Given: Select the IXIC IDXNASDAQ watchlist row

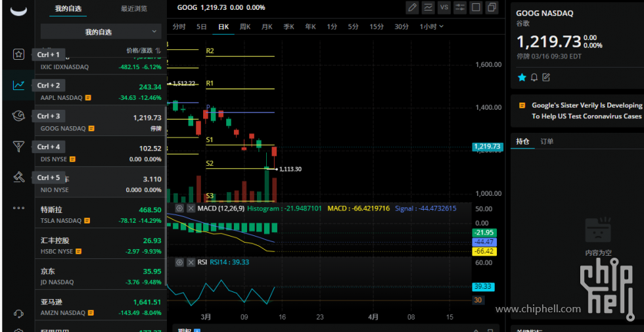Looking at the screenshot, I should click(x=101, y=66).
